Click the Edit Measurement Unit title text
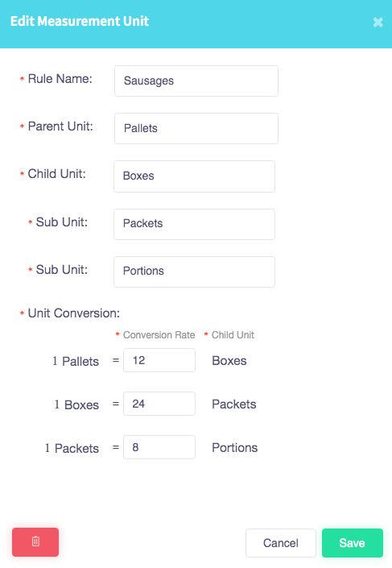 (80, 21)
